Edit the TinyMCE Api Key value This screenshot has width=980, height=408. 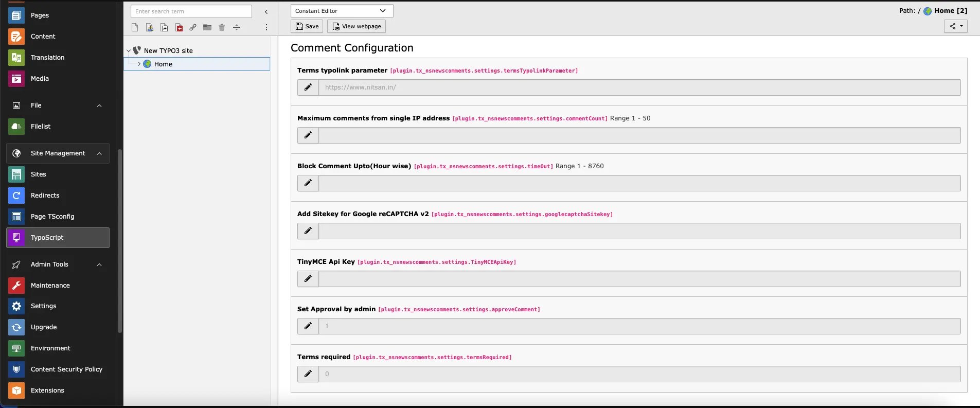308,279
